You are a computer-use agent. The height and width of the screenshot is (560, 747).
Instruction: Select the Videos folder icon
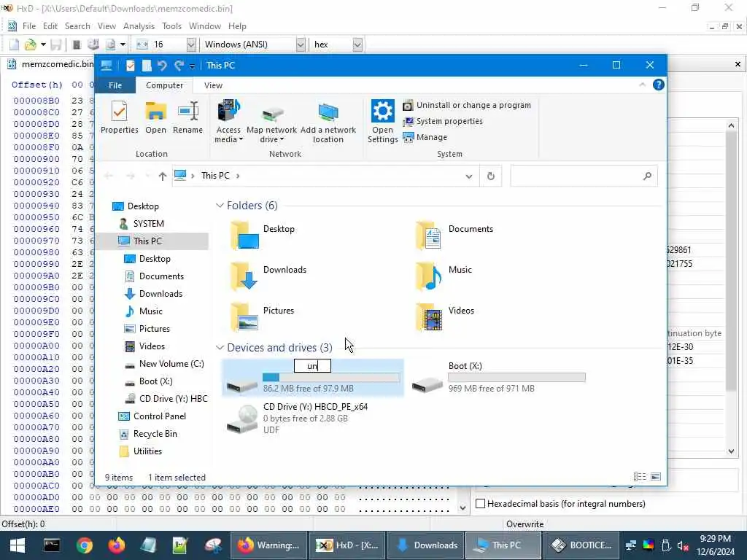coord(429,316)
